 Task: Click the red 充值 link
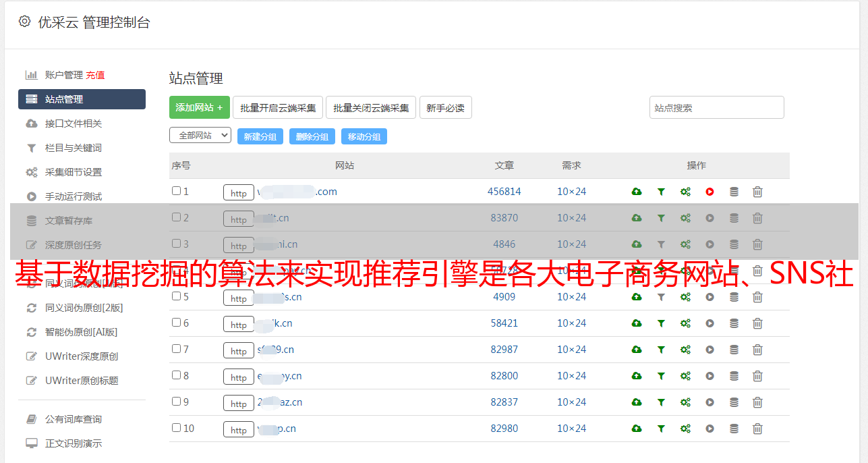(x=95, y=75)
